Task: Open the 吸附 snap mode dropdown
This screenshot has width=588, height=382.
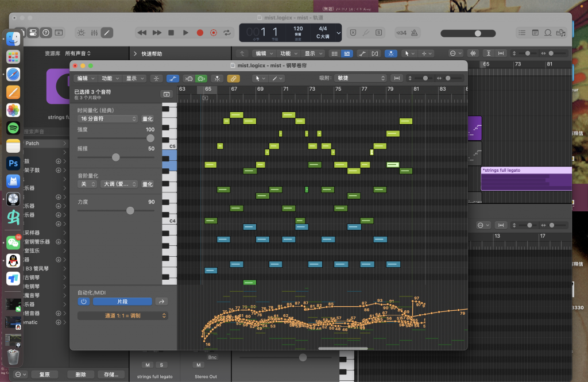Action: [361, 78]
